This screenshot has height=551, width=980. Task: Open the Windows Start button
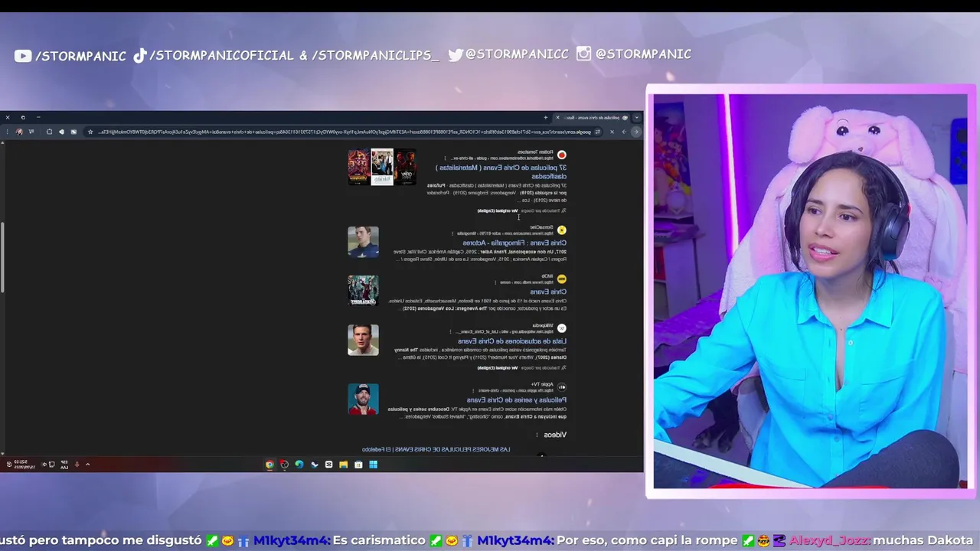[x=373, y=465]
